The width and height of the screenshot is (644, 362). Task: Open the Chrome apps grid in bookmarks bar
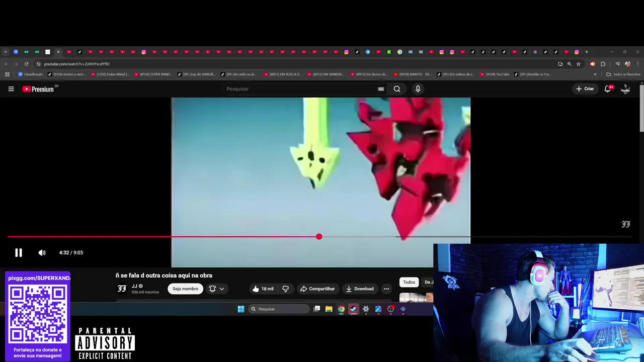pos(7,74)
